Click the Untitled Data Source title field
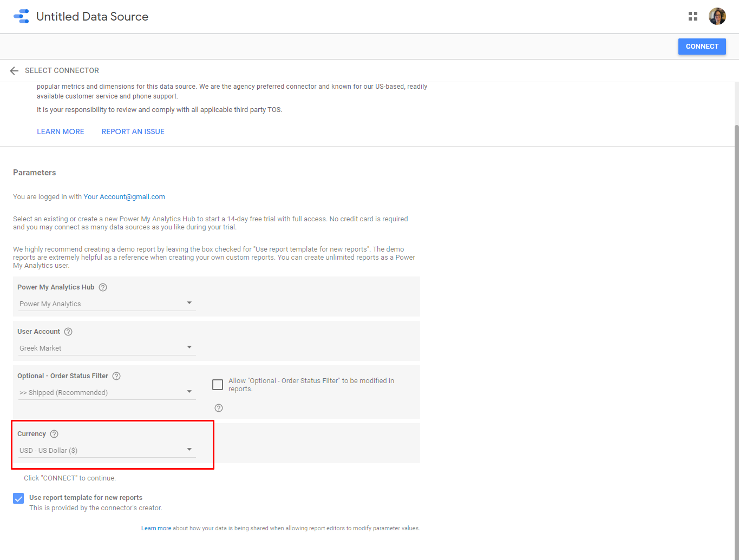 (x=92, y=17)
